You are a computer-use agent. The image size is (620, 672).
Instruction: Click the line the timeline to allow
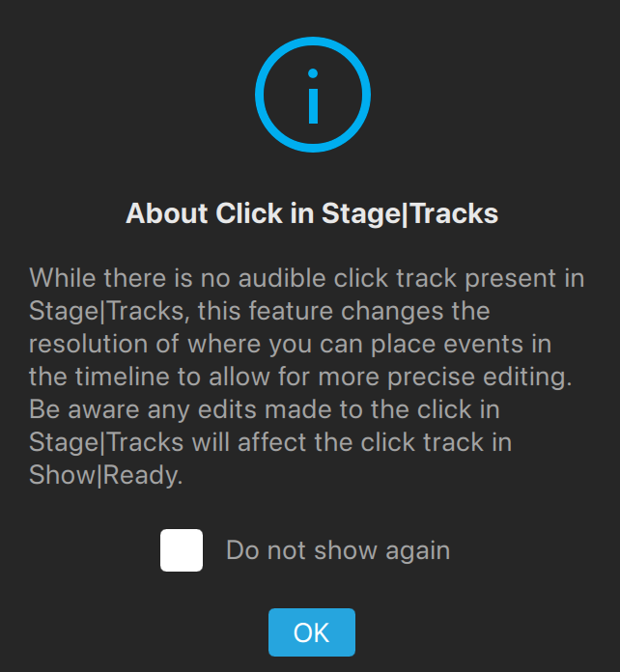point(300,377)
